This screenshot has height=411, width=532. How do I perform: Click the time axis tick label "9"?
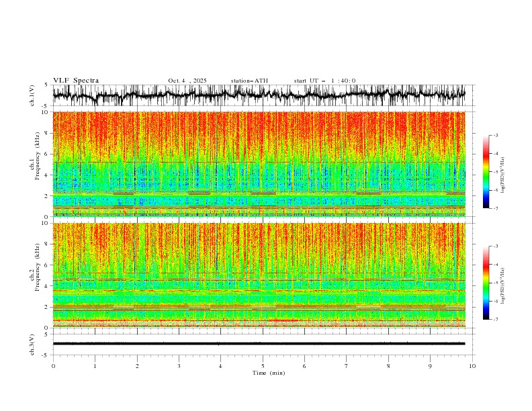pos(430,366)
